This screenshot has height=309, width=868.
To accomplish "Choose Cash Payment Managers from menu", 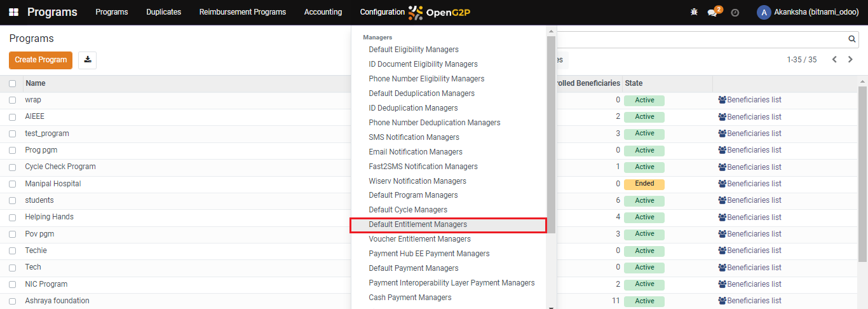I will click(x=410, y=298).
